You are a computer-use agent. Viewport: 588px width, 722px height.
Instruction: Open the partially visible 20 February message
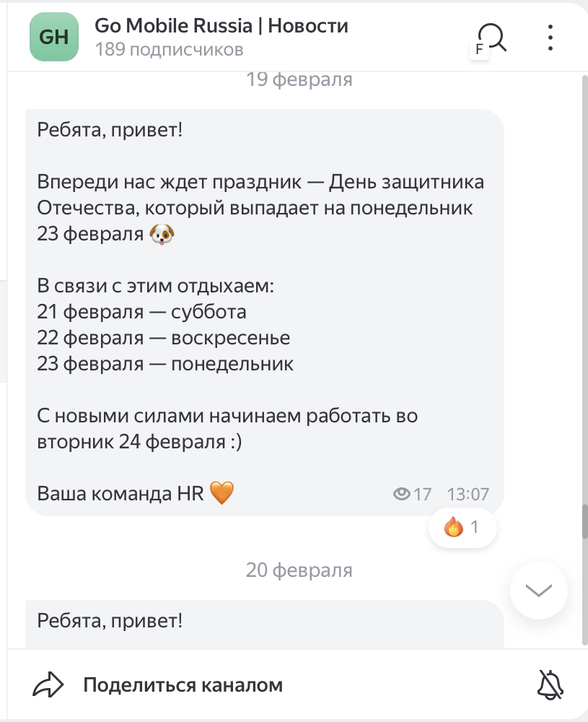click(x=264, y=625)
